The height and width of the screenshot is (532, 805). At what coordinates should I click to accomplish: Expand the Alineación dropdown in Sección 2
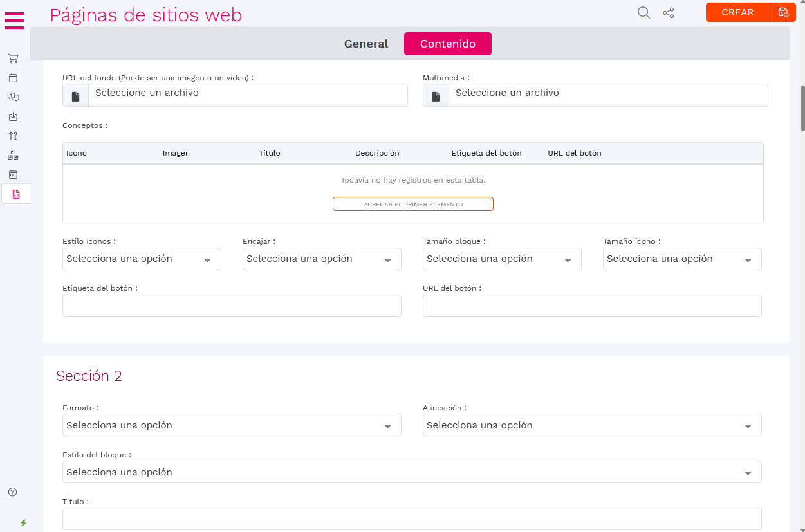pyautogui.click(x=592, y=425)
